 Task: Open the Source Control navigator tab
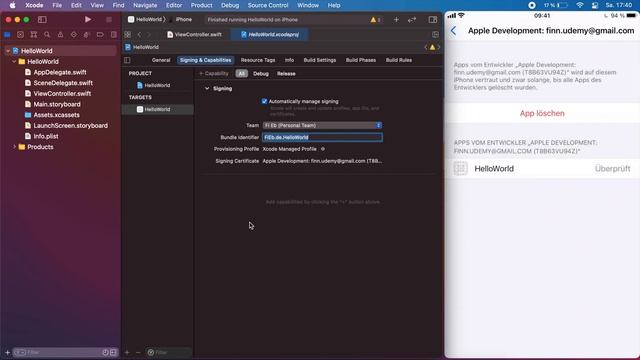[20, 35]
